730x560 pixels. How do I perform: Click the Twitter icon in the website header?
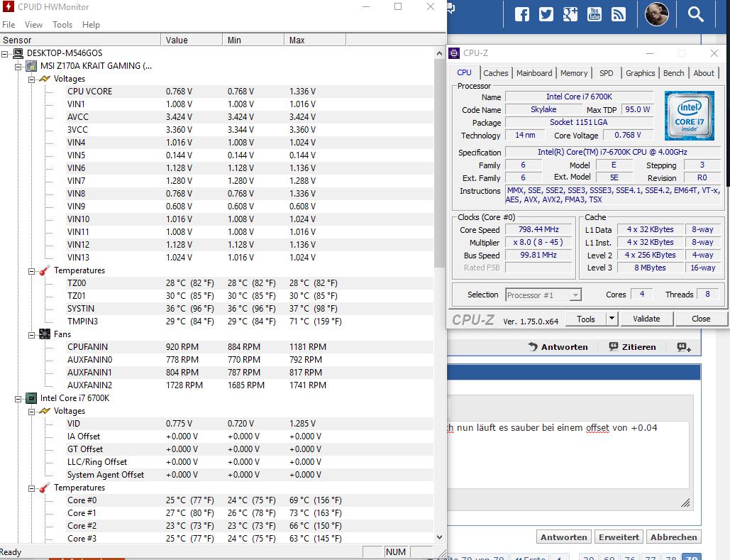point(546,14)
